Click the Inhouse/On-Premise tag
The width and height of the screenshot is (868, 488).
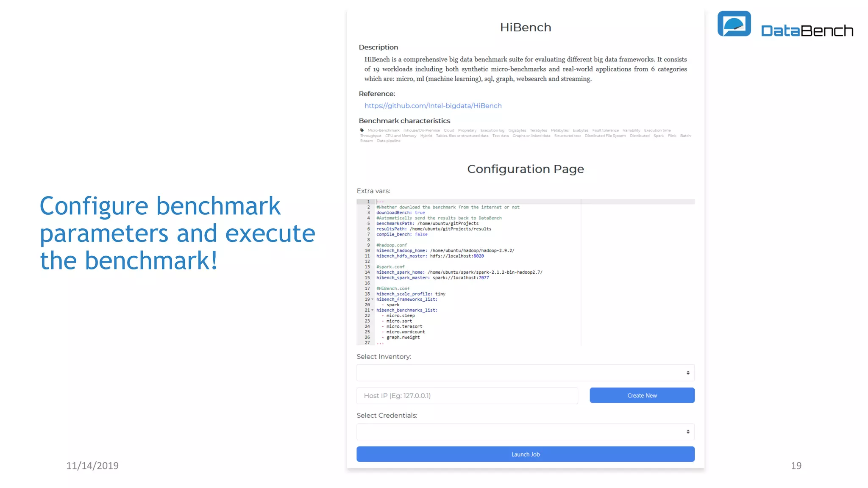coord(421,130)
